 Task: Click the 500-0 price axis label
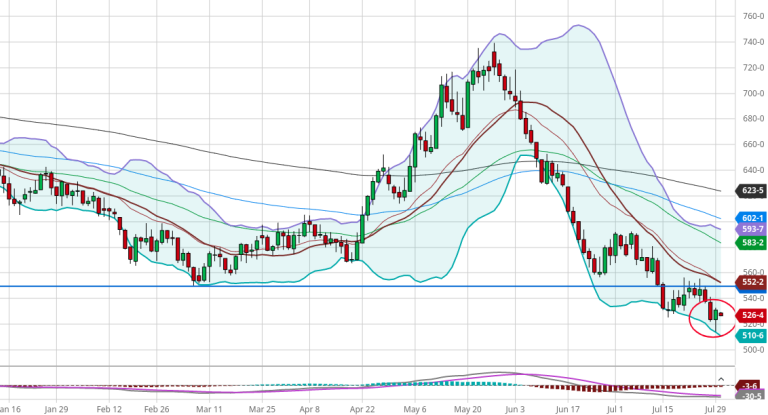click(x=751, y=350)
